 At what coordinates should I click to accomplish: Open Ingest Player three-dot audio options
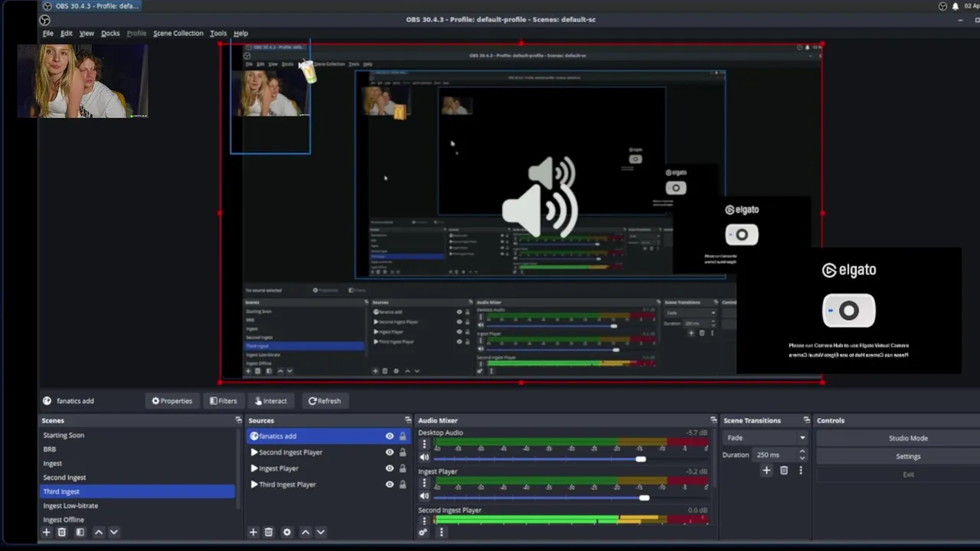424,483
